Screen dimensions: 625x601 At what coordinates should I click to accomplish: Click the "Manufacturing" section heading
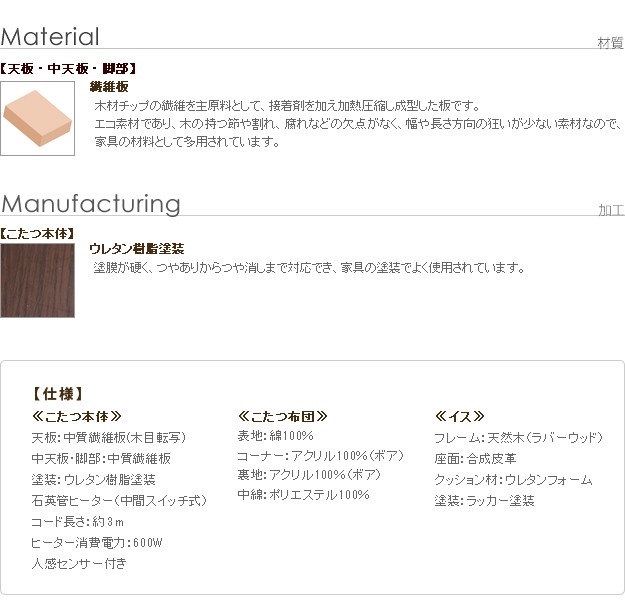pyautogui.click(x=91, y=204)
